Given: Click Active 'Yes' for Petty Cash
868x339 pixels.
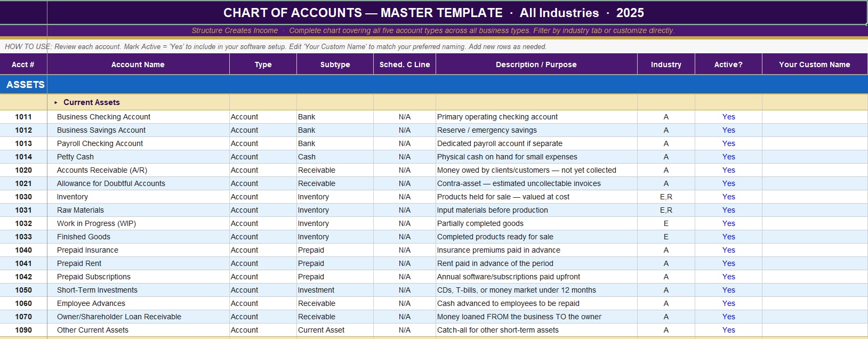Looking at the screenshot, I should tap(728, 157).
